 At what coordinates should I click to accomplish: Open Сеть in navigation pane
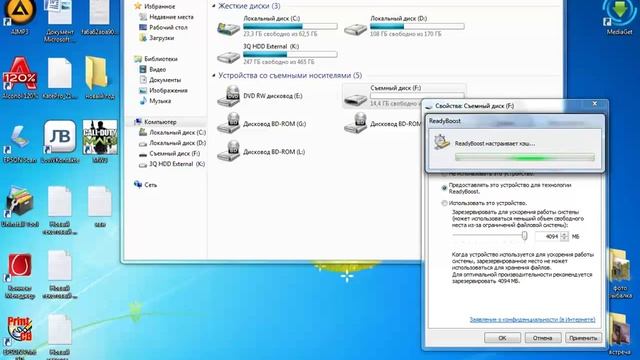click(150, 185)
